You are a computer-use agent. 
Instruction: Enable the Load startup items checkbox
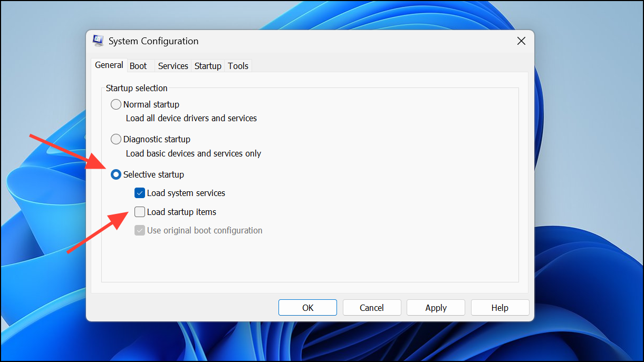pos(140,212)
